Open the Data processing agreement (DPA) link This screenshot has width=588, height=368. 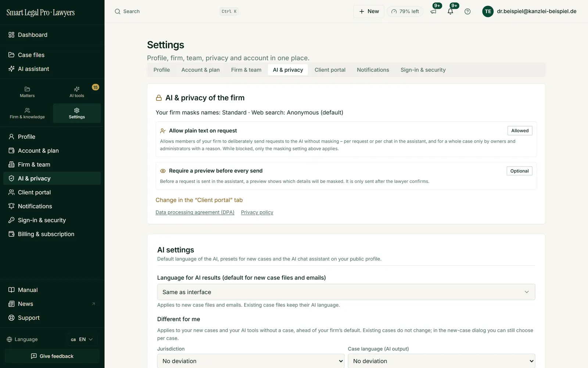[195, 212]
